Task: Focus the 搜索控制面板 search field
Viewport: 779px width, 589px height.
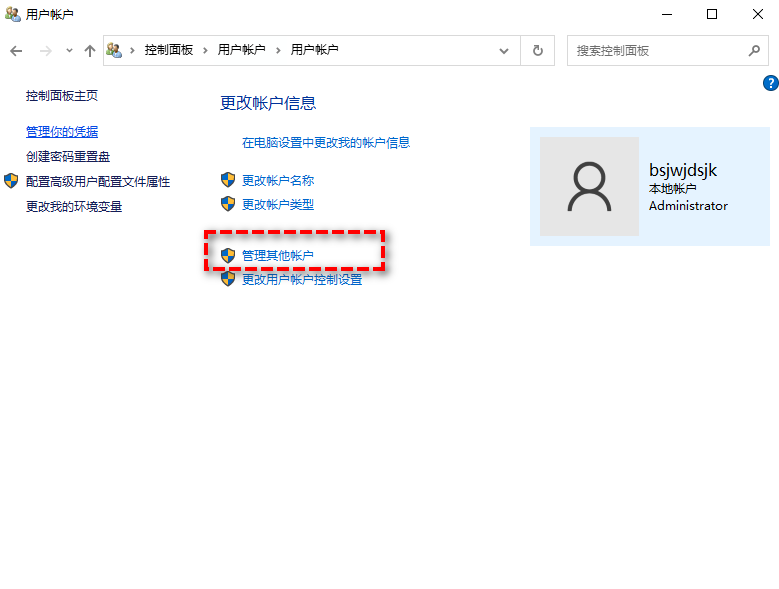Action: click(655, 50)
